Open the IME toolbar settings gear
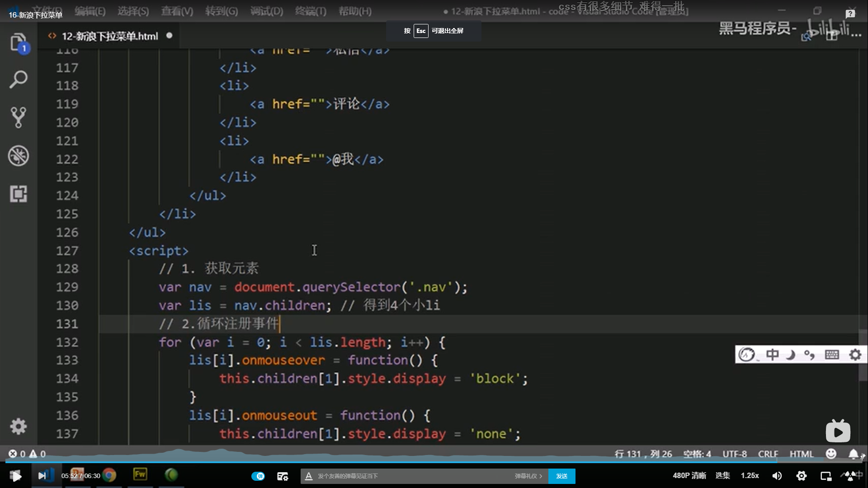868x488 pixels. point(855,355)
